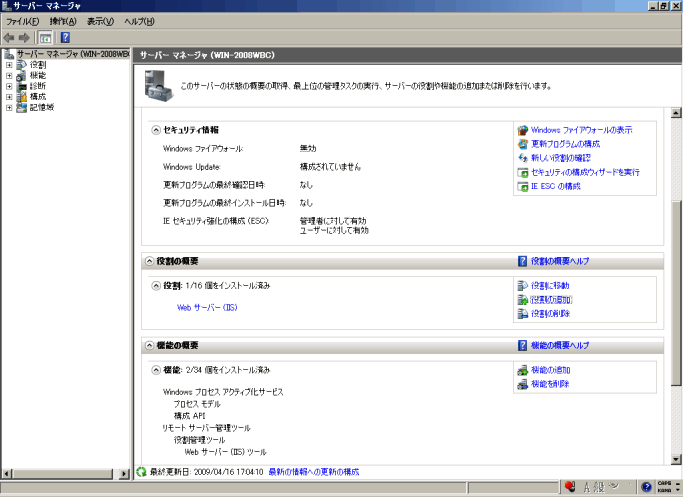Expand the 記憶域 tree node
Screen dimensions: 683x497
click(9, 108)
